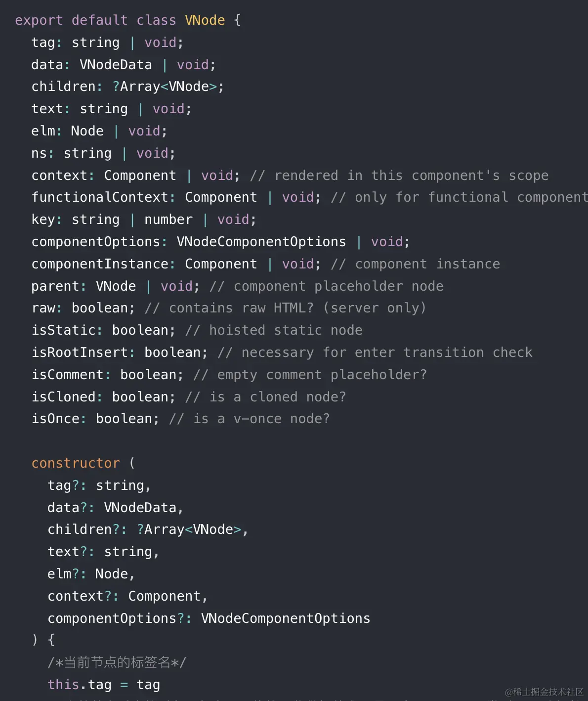Click the 'this' keyword in the constructor body

[x=63, y=685]
